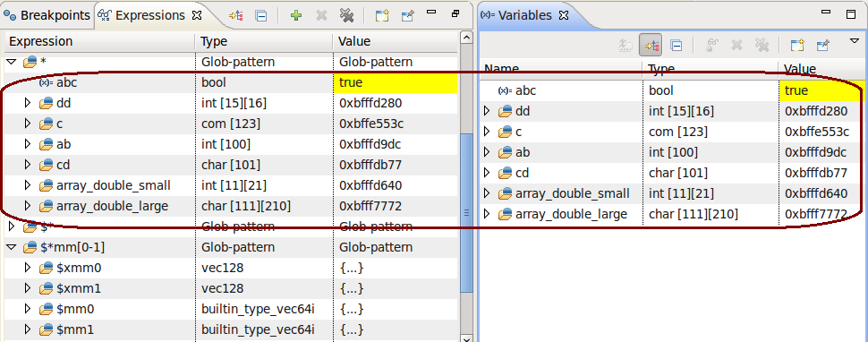Click yellow true value in Expressions view
This screenshot has height=342, width=868.
[x=396, y=82]
